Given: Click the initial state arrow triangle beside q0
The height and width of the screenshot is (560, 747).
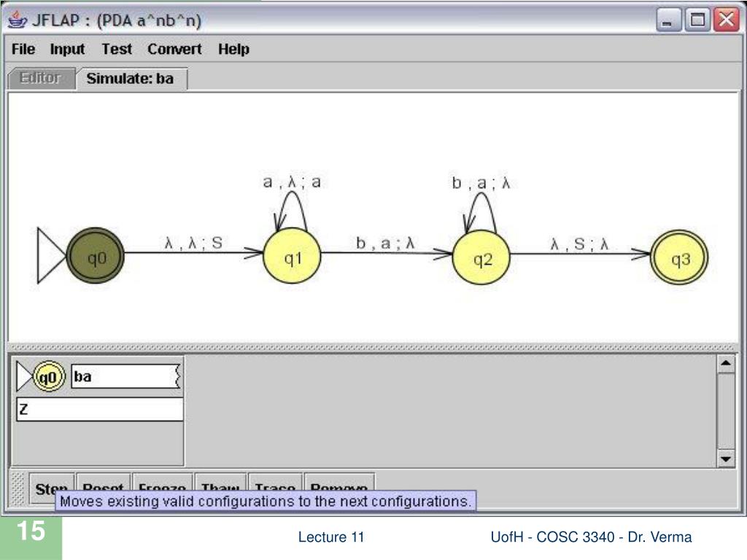Looking at the screenshot, I should [x=51, y=255].
